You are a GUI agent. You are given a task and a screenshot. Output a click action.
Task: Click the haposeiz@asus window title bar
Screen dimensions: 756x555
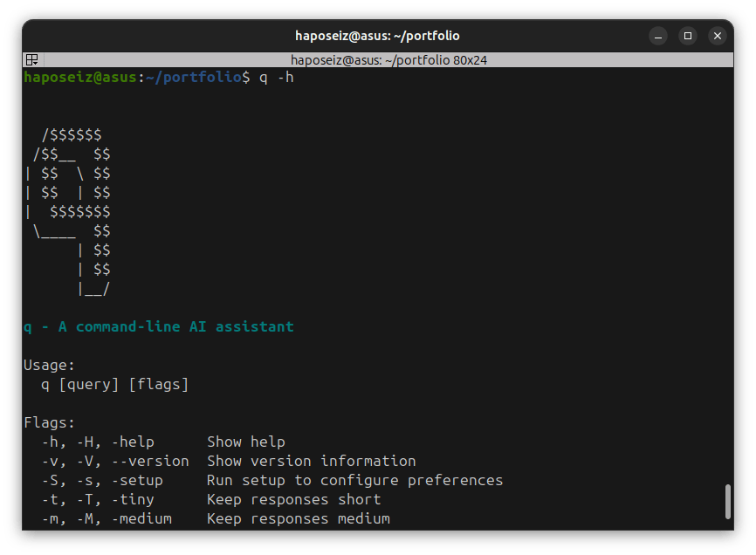pos(378,36)
